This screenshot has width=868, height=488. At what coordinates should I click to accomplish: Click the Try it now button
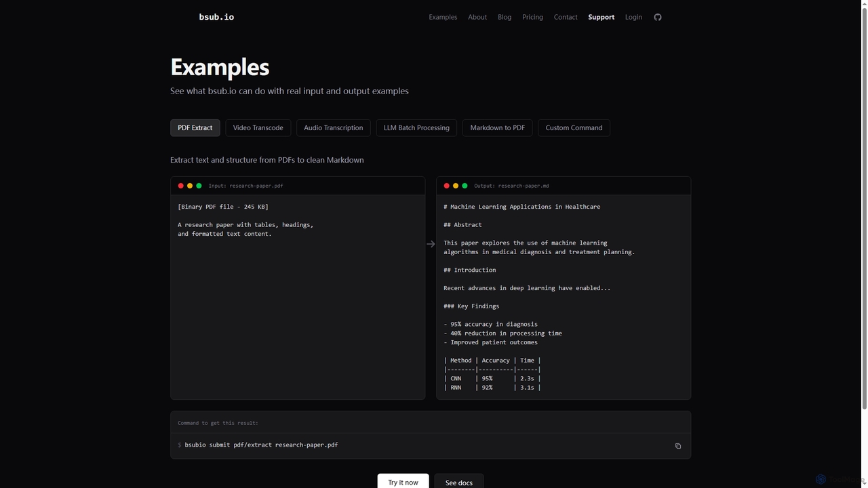point(403,482)
